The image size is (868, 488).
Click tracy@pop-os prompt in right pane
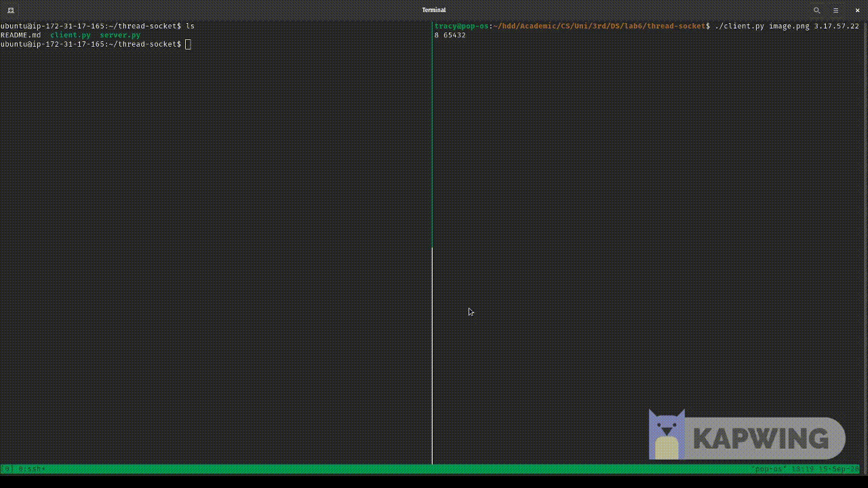[x=461, y=26]
